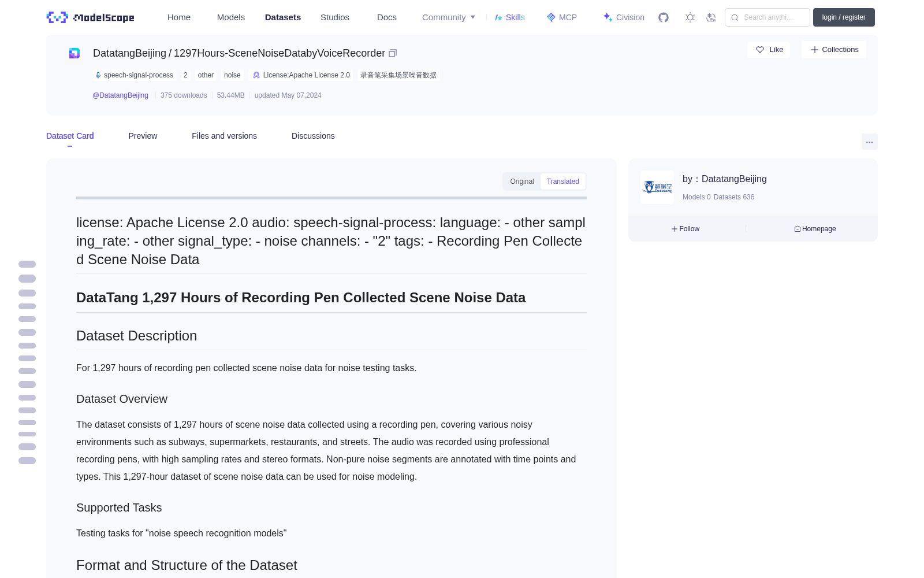Like this dataset
This screenshot has height=578, width=924.
point(769,50)
